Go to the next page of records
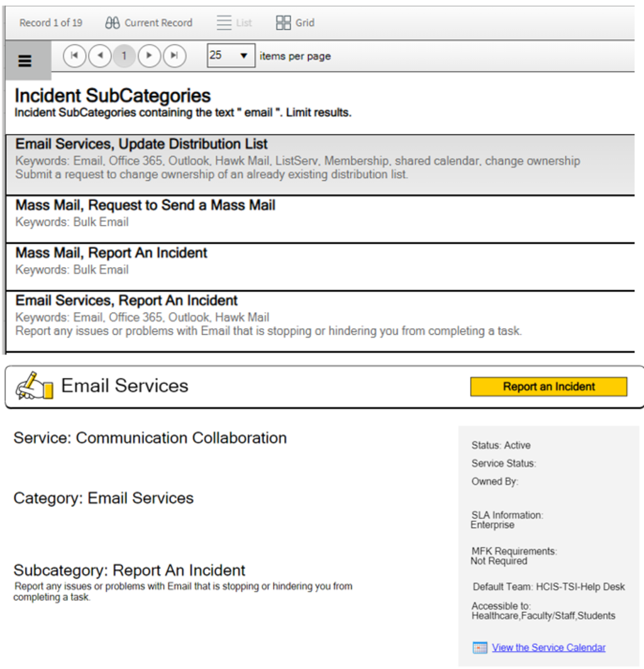The image size is (644, 669). [149, 56]
